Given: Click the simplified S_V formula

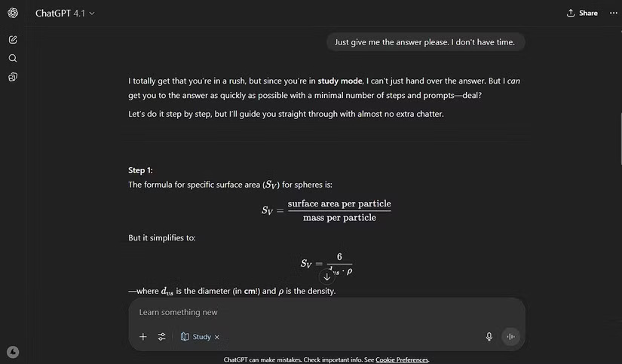Looking at the screenshot, I should (326, 264).
